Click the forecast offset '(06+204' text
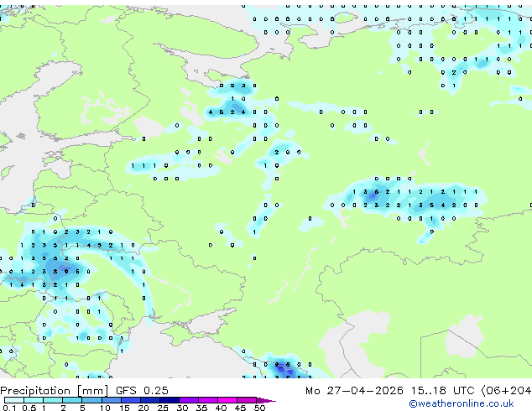This screenshot has height=411, width=532. [506, 391]
